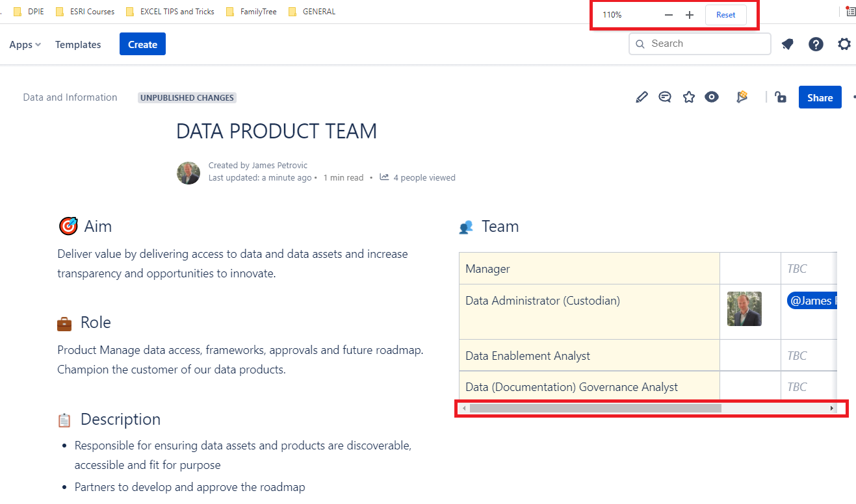Open the page editor with the pencil icon
This screenshot has height=504, width=856.
point(642,97)
